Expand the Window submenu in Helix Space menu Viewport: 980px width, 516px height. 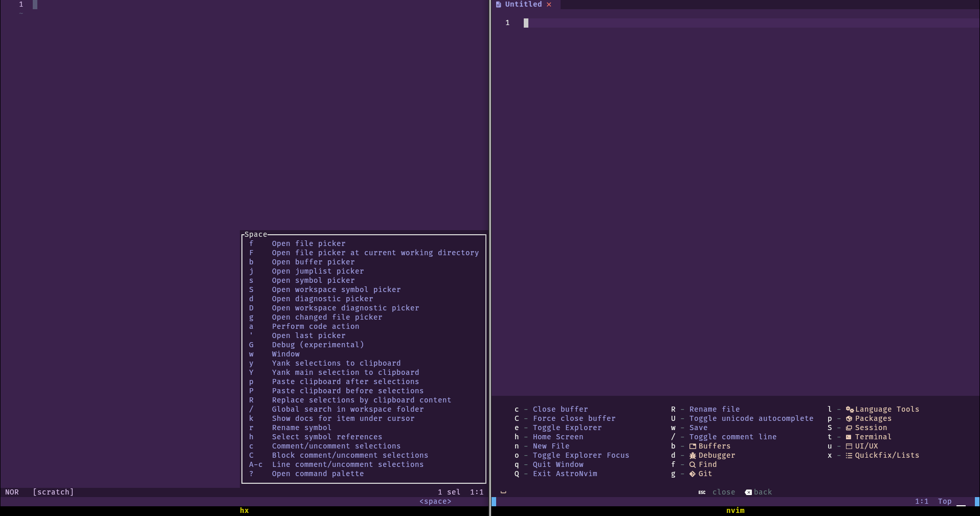285,354
